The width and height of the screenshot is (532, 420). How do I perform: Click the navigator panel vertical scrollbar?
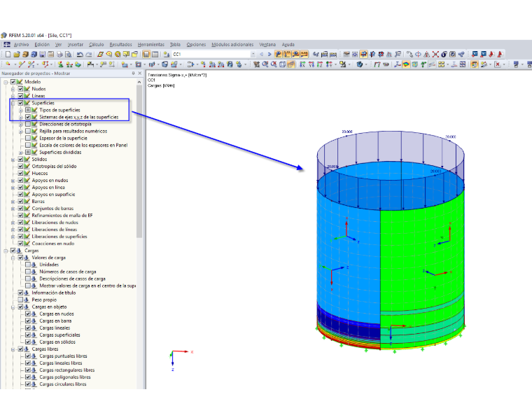tap(139, 161)
